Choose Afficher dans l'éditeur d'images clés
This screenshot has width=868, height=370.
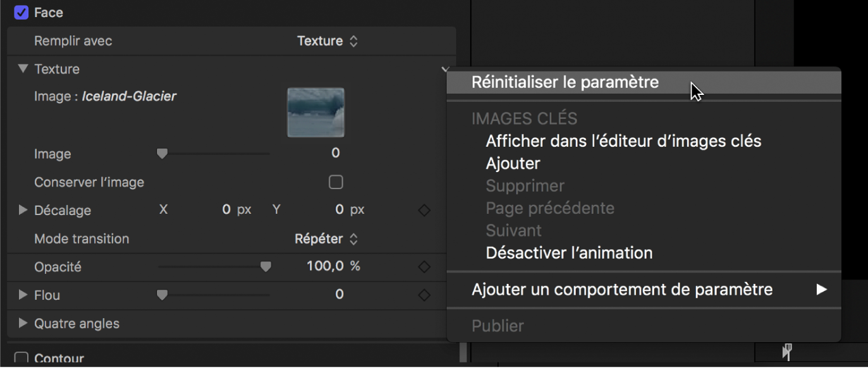tap(623, 140)
